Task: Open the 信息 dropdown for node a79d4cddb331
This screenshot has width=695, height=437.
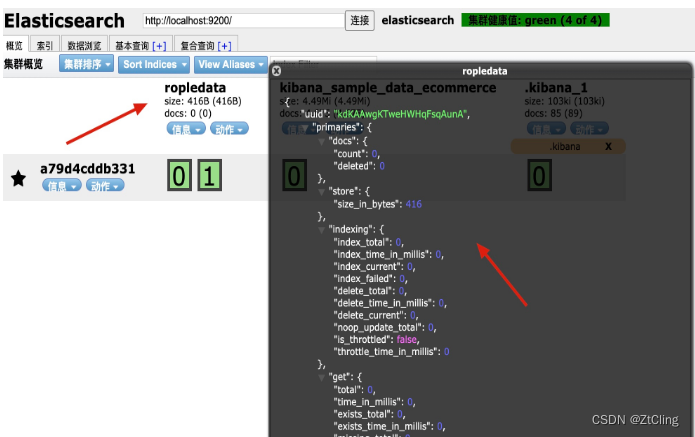Action: click(x=62, y=186)
